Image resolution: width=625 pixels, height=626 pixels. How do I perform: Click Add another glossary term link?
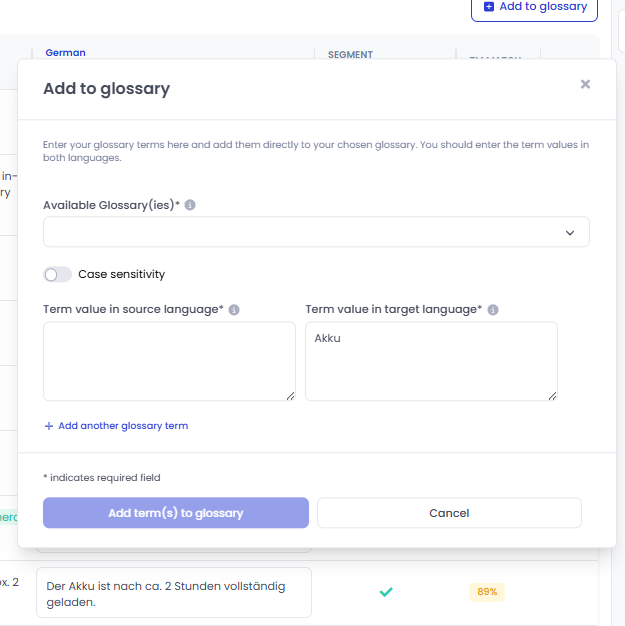(x=123, y=426)
